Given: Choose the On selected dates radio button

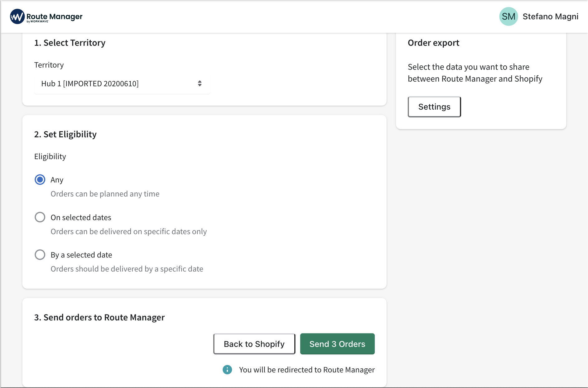Looking at the screenshot, I should [x=40, y=217].
